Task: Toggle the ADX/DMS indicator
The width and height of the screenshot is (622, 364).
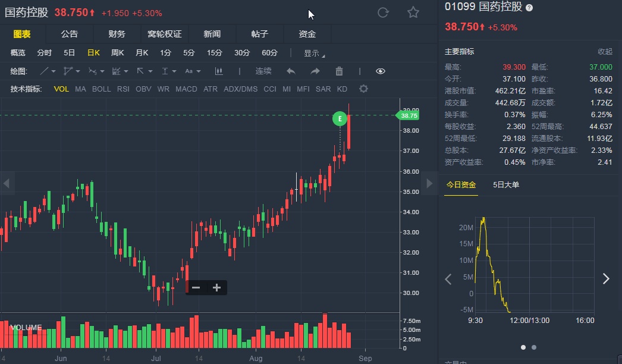Action: (x=240, y=89)
